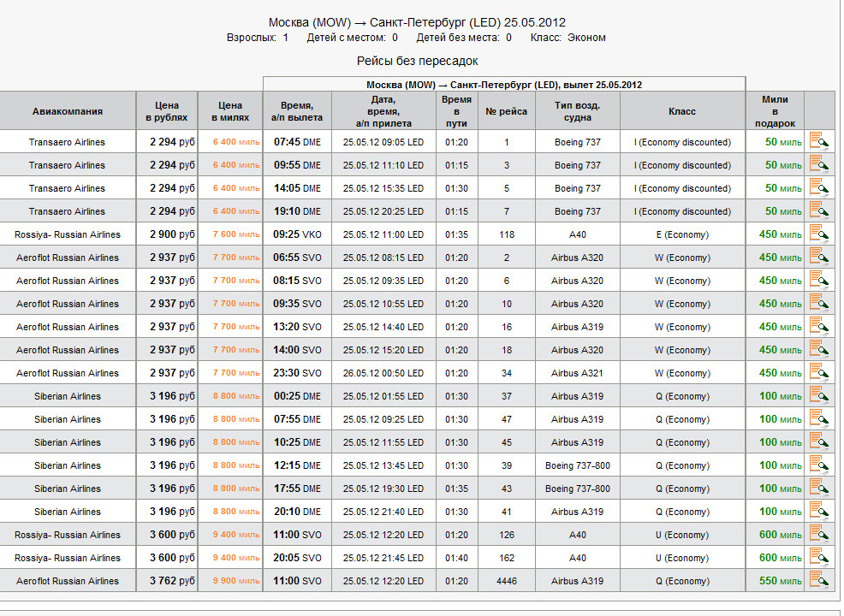The width and height of the screenshot is (844, 616).
Task: Open details icon for Transaero flight 3
Action: 818,164
